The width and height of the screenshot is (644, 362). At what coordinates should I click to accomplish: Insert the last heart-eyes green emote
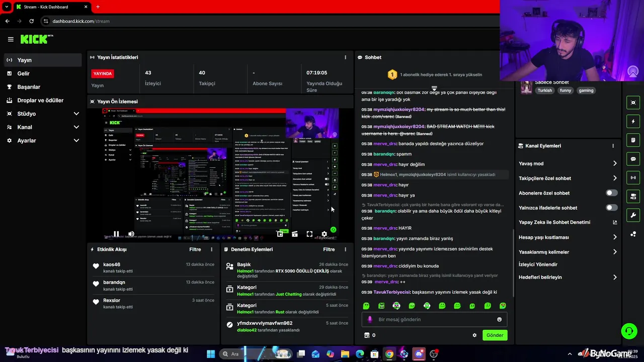coord(503,306)
